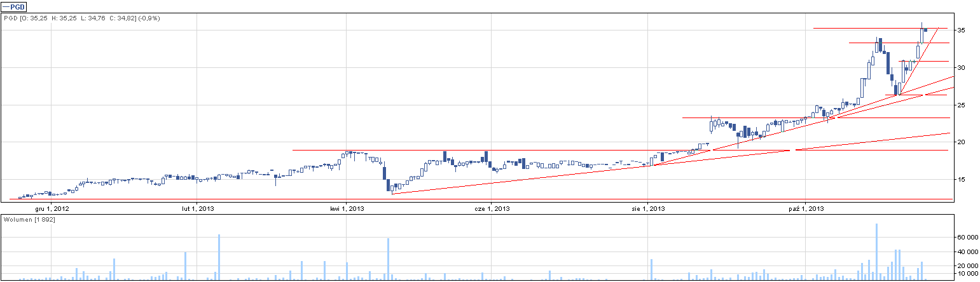Click the volume axis value 10 000
Viewport: 980px width, 282px height.
point(967,274)
